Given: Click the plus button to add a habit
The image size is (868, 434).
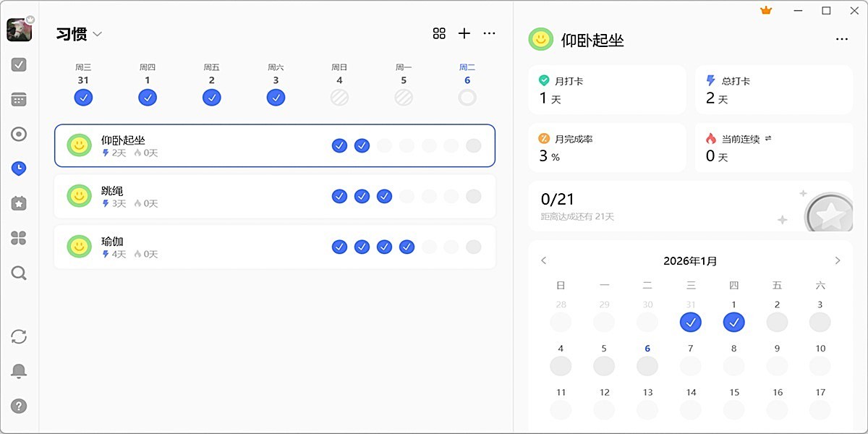Looking at the screenshot, I should click(x=464, y=33).
